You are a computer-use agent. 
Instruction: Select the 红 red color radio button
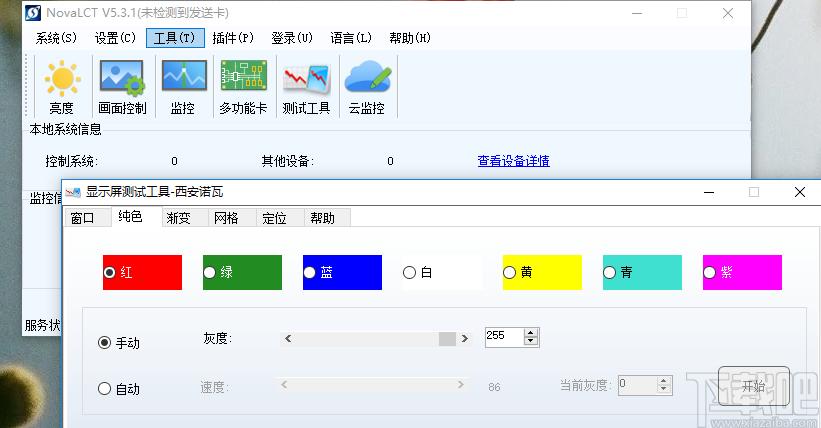109,272
